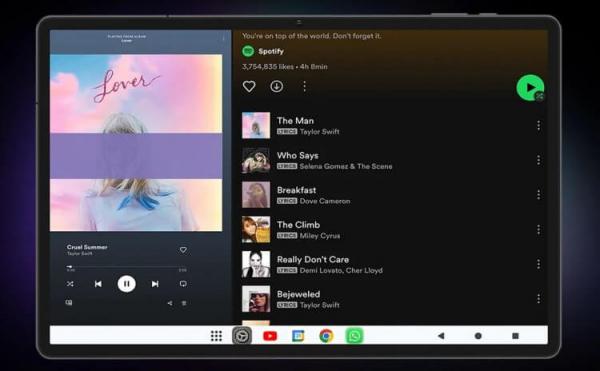This screenshot has width=600, height=371.
Task: Open more options for Breakfast
Action: click(538, 195)
